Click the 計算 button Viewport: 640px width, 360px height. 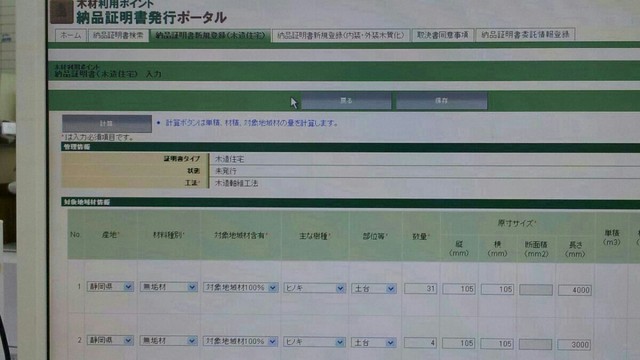coord(107,123)
